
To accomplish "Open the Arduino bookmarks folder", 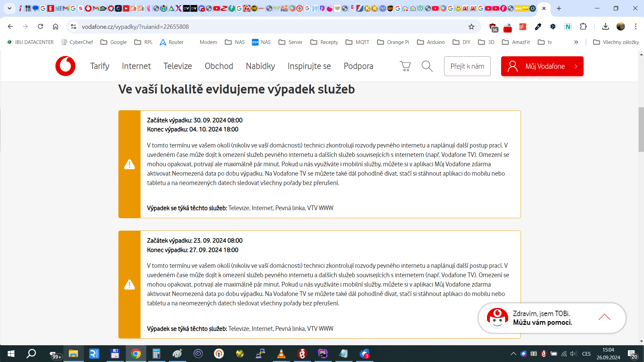I will click(431, 42).
